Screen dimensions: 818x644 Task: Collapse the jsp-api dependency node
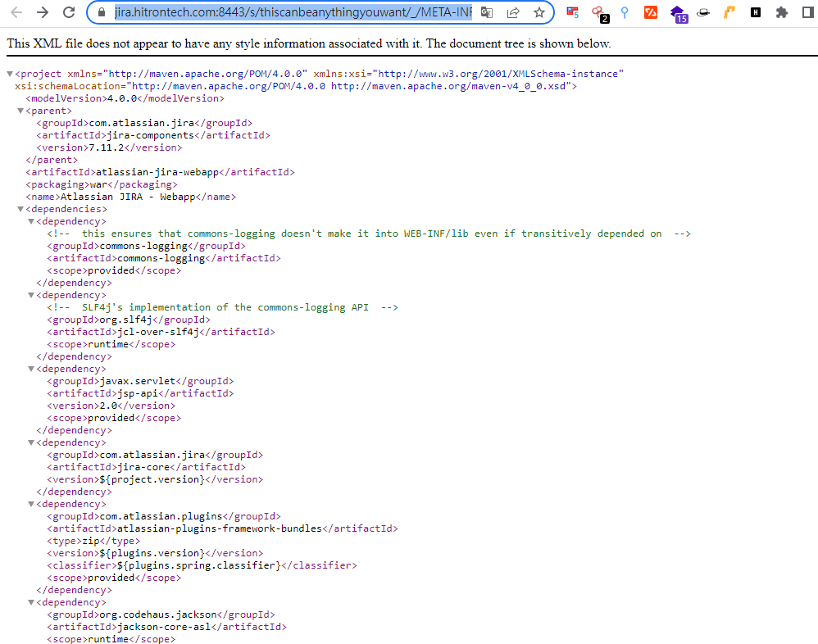(x=31, y=370)
